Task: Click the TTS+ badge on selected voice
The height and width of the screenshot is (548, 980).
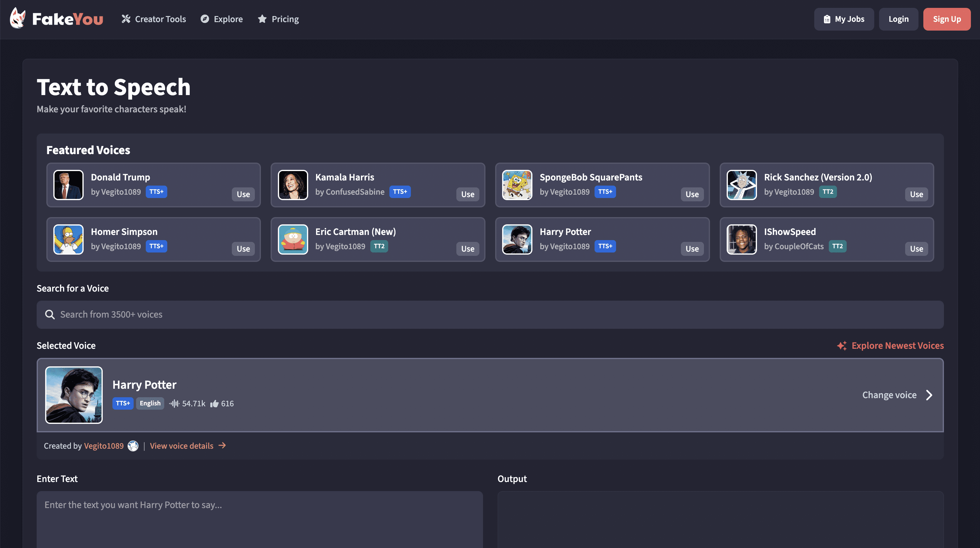Action: coord(123,404)
